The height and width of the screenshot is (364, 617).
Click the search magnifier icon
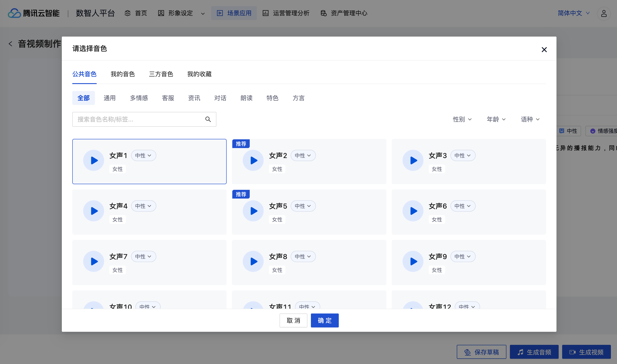(208, 120)
